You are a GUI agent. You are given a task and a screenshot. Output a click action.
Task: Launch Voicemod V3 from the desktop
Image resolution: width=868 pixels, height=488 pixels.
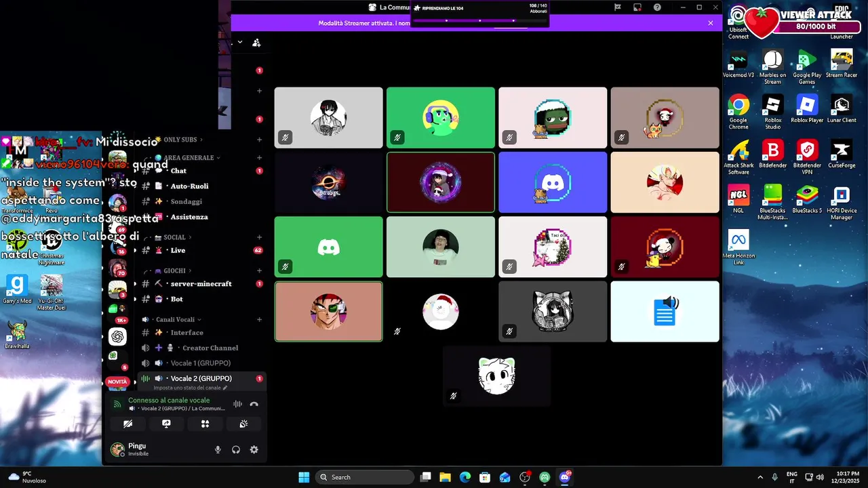(738, 64)
